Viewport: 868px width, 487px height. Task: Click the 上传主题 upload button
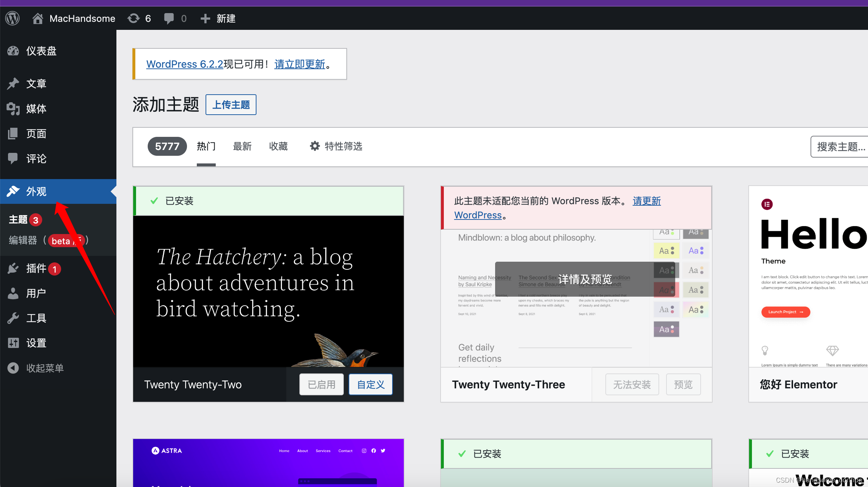231,105
